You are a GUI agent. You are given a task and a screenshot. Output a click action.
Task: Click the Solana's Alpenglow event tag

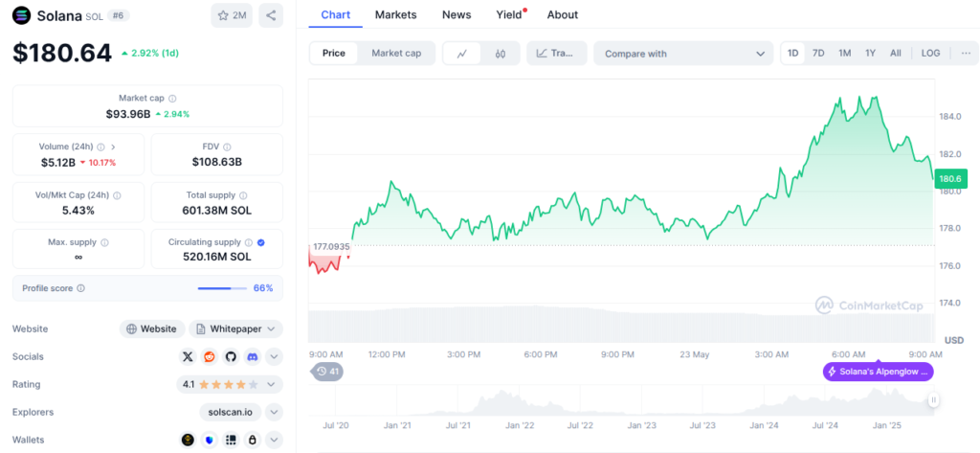879,372
